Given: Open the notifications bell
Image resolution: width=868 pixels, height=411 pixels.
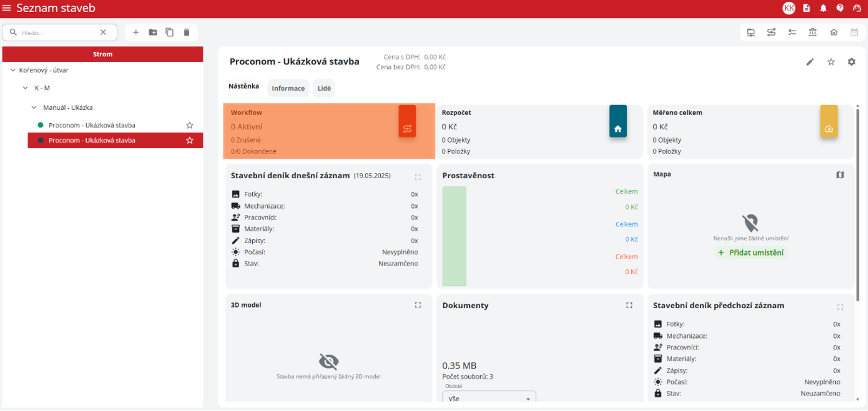Looking at the screenshot, I should 823,8.
